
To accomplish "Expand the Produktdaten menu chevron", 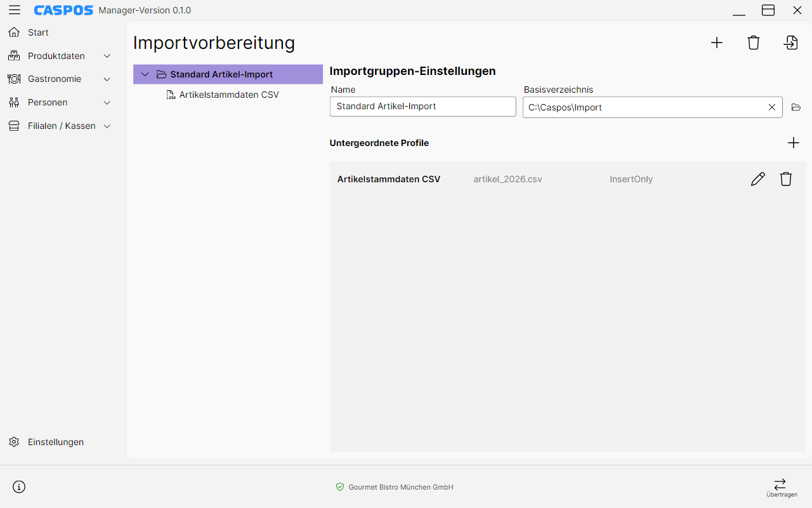I will (x=107, y=56).
